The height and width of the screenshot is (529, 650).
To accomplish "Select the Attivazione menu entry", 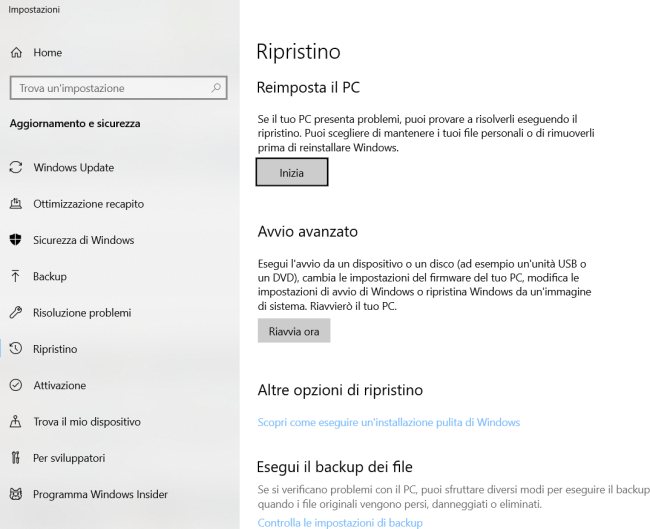I will (59, 385).
